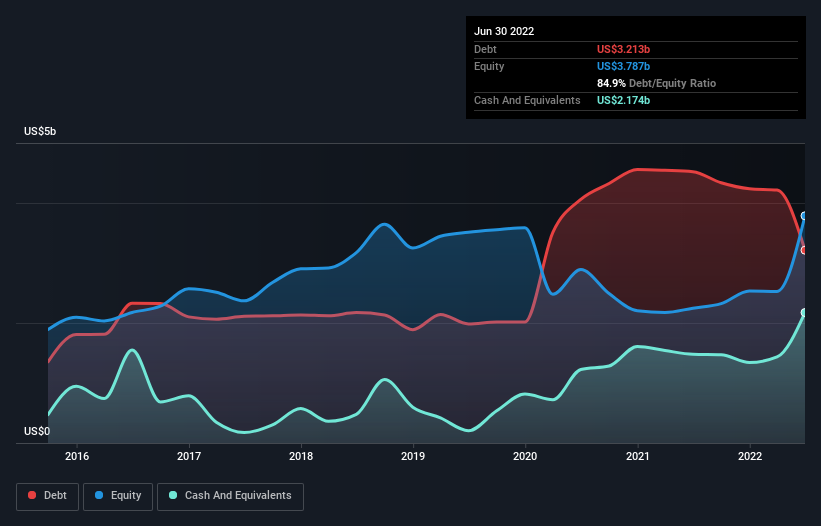This screenshot has height=526, width=821.
Task: Click the 2018 x-axis label
Action: [x=301, y=456]
